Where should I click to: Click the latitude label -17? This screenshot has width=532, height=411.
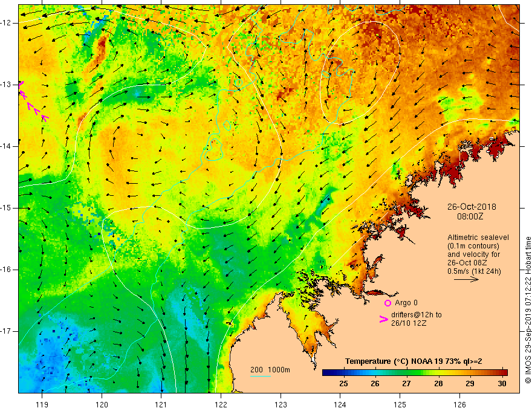6,331
